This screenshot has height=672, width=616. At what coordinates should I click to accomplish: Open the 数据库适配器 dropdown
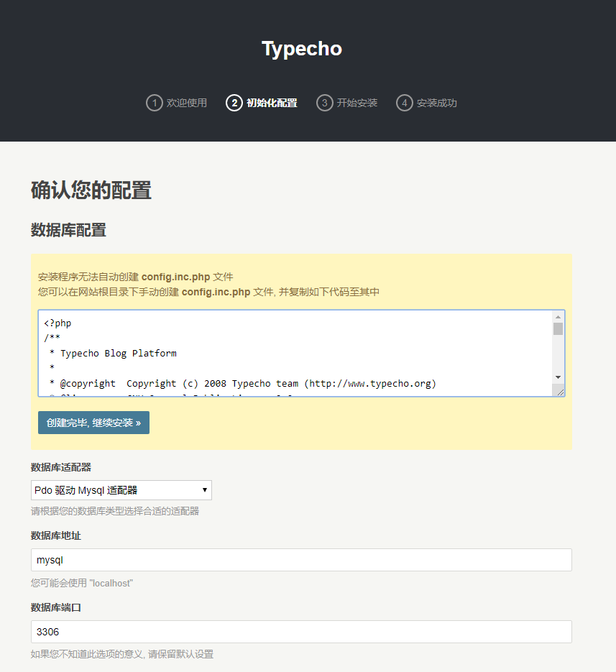pos(121,490)
